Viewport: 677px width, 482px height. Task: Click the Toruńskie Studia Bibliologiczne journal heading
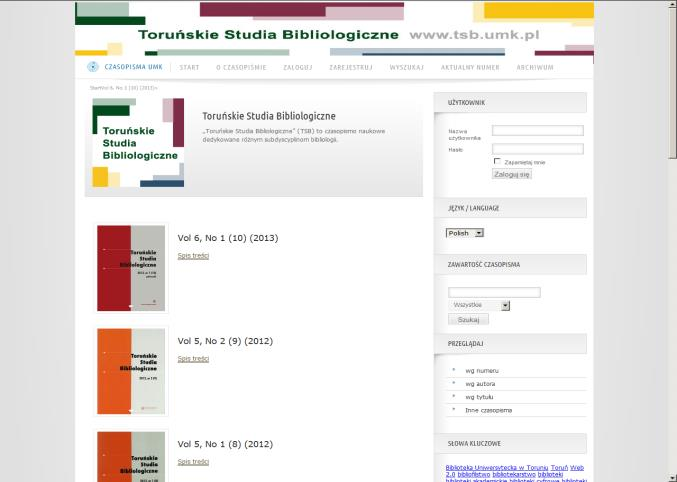click(x=269, y=116)
